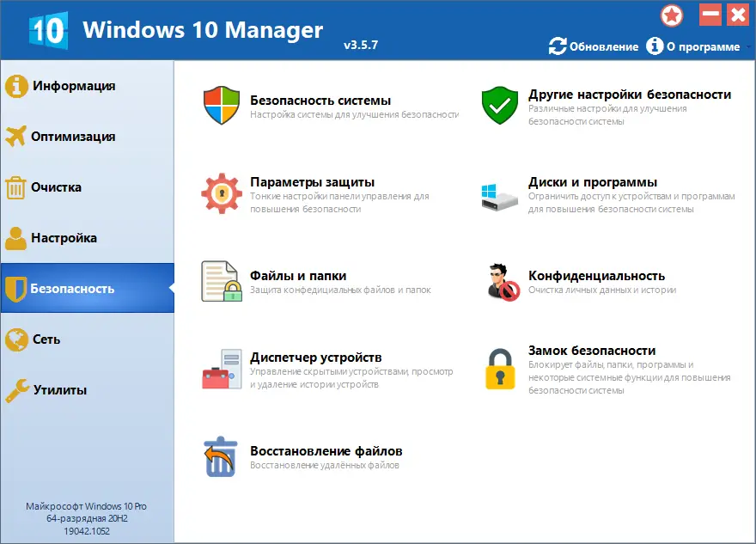This screenshot has width=756, height=544.
Task: Click the spy Конфиденциальность icon
Action: click(502, 282)
